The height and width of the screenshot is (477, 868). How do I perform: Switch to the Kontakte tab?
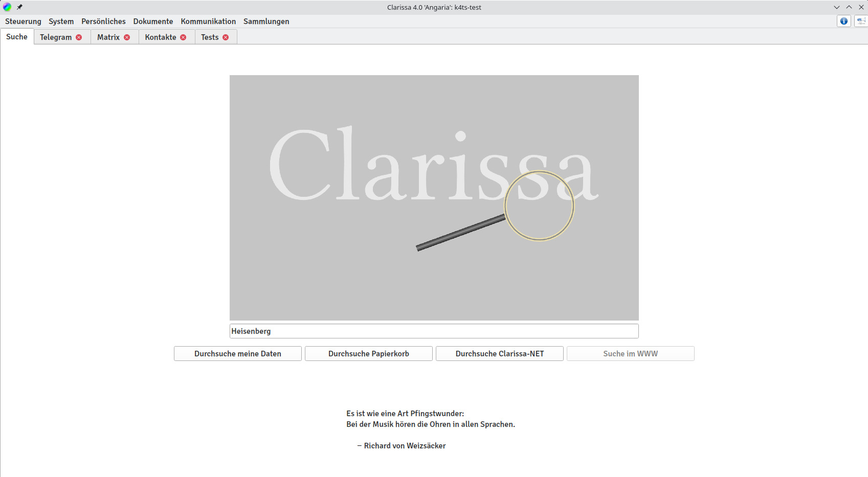(x=160, y=37)
